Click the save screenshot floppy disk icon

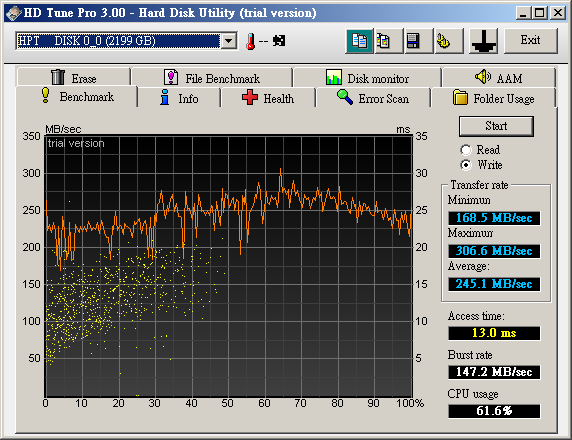(x=419, y=41)
